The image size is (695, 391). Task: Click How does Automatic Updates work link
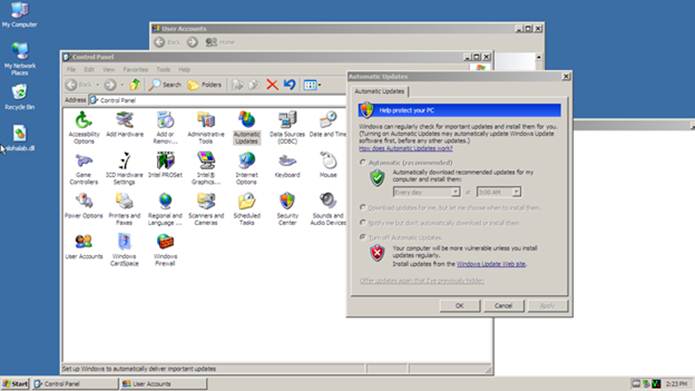coord(406,149)
